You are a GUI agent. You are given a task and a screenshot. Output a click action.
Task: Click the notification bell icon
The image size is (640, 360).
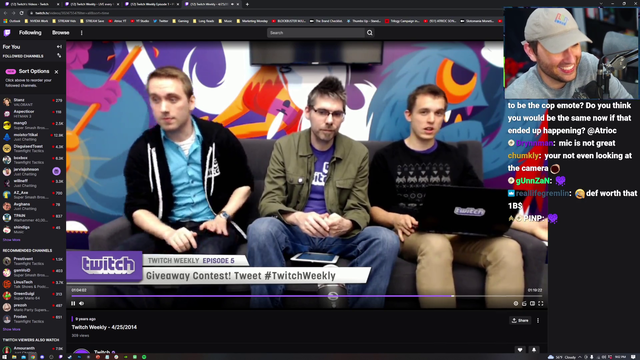coord(534,350)
